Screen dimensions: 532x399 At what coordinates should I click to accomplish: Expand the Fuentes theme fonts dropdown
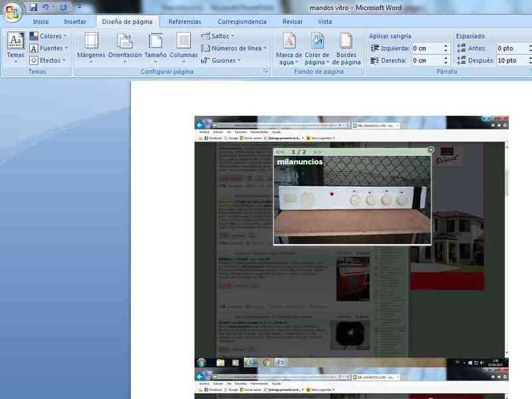pyautogui.click(x=49, y=48)
